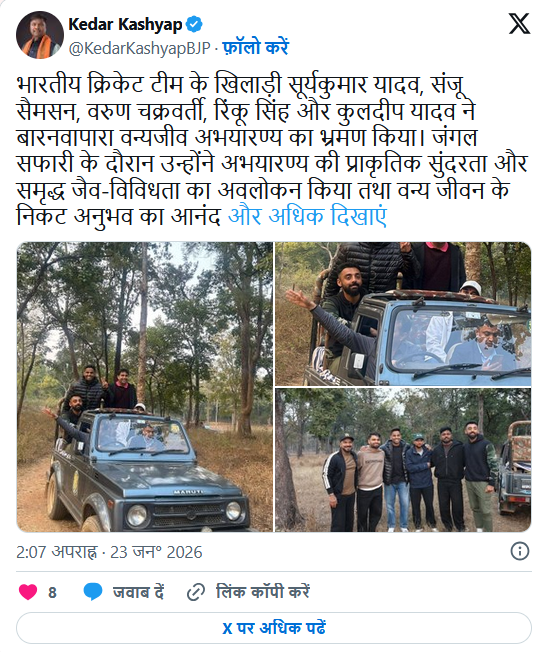Click the Hindi tweet body text
539x652 pixels.
click(272, 151)
